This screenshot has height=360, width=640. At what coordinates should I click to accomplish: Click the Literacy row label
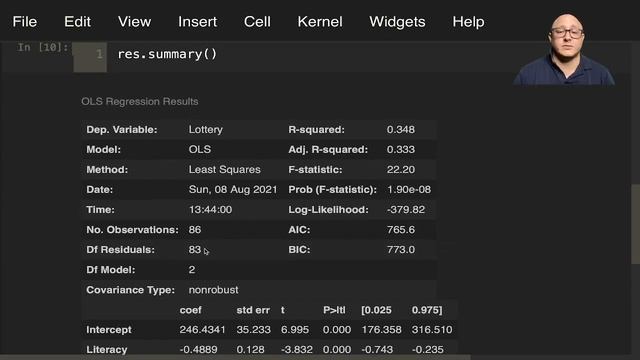click(107, 350)
